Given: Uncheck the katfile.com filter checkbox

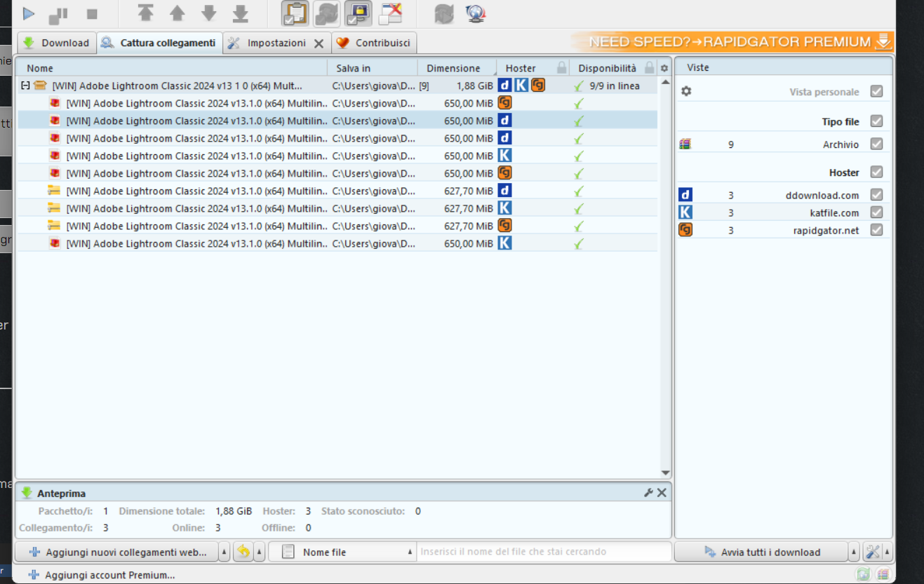Looking at the screenshot, I should click(x=876, y=212).
